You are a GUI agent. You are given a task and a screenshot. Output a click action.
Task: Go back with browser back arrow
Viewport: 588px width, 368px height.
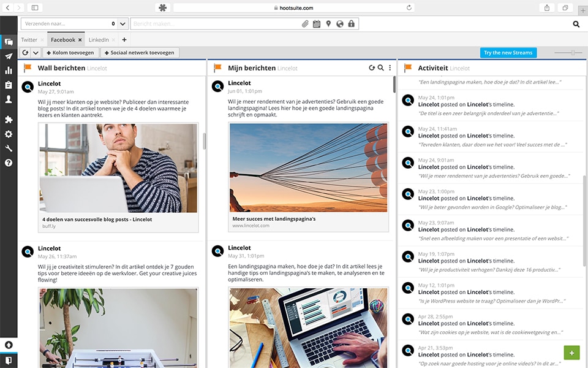[7, 7]
